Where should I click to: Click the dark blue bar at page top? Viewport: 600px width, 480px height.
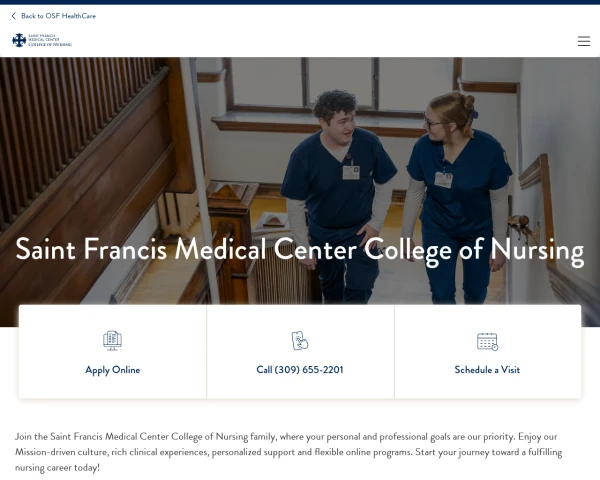click(300, 2)
